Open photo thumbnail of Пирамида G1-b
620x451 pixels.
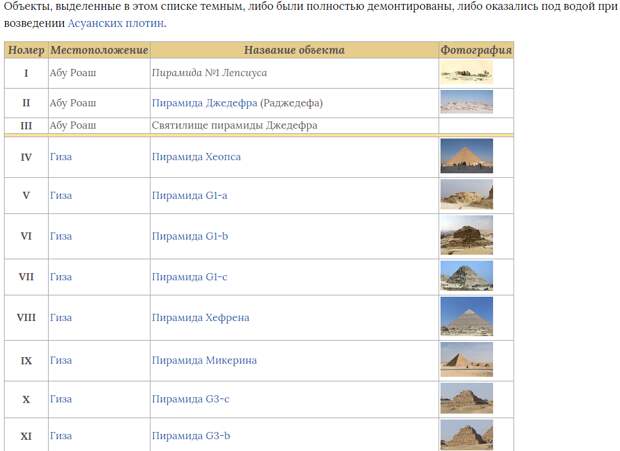[x=467, y=235]
